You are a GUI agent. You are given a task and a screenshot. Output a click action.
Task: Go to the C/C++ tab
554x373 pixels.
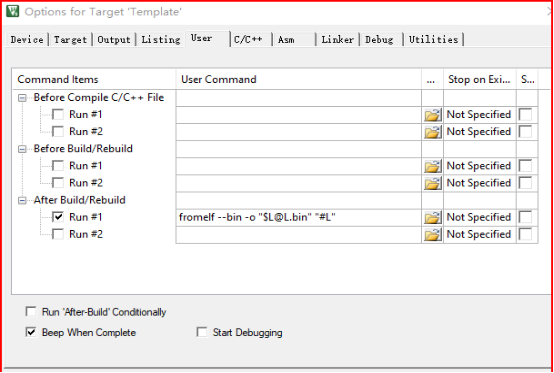click(x=251, y=40)
